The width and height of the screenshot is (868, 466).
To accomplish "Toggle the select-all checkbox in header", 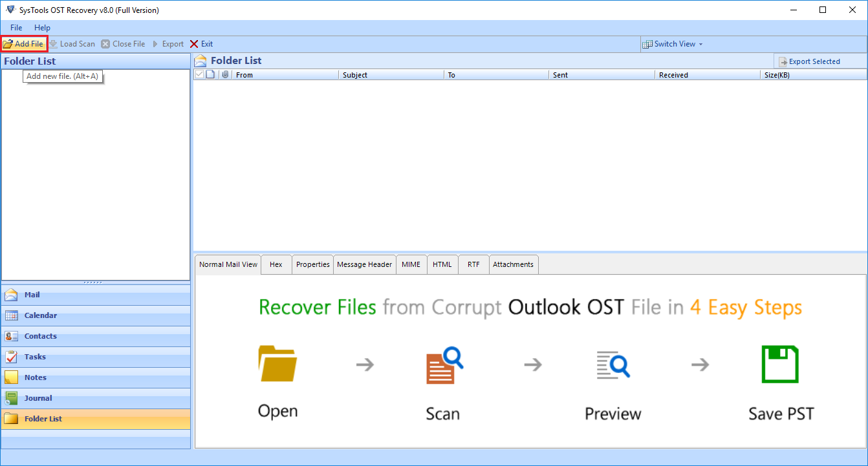I will tap(199, 75).
